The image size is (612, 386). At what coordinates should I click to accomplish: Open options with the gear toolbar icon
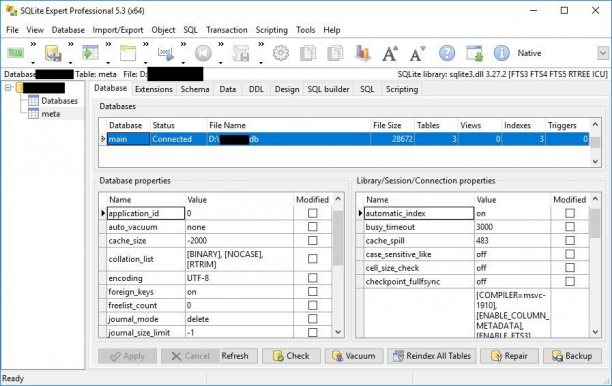tap(281, 53)
